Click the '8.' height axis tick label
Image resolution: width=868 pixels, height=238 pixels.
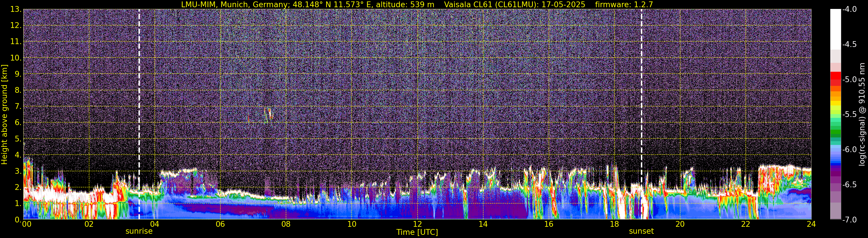point(18,90)
